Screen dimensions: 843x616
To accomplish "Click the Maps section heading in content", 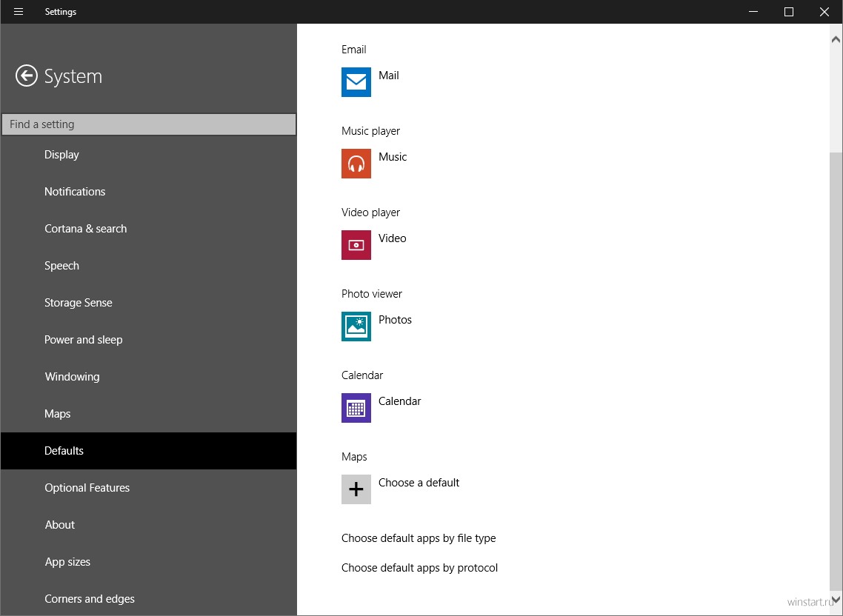I will [354, 457].
